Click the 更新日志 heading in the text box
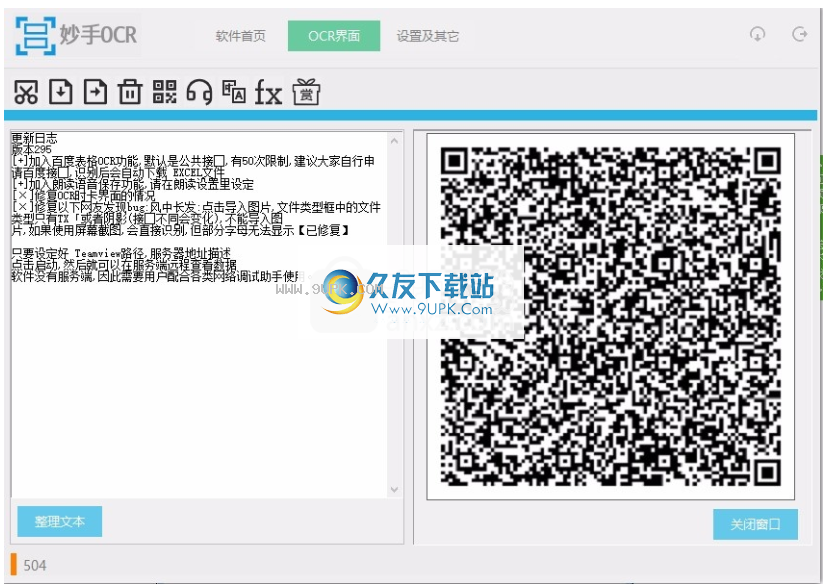The height and width of the screenshot is (584, 823). click(35, 138)
